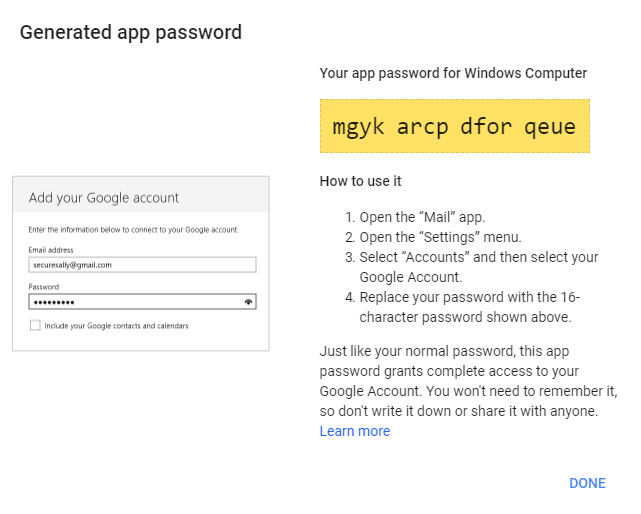Click the Windows Computer app password label
The width and height of the screenshot is (641, 514).
[x=453, y=73]
